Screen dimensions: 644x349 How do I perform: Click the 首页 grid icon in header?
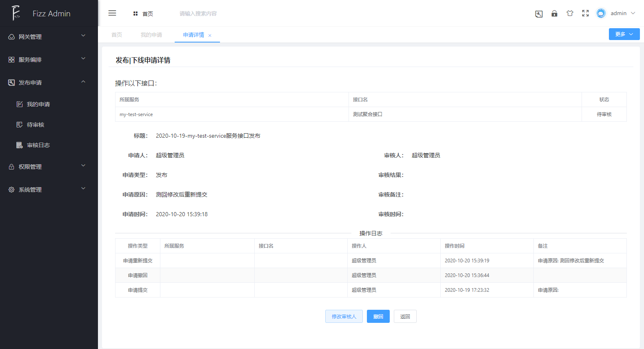point(135,13)
